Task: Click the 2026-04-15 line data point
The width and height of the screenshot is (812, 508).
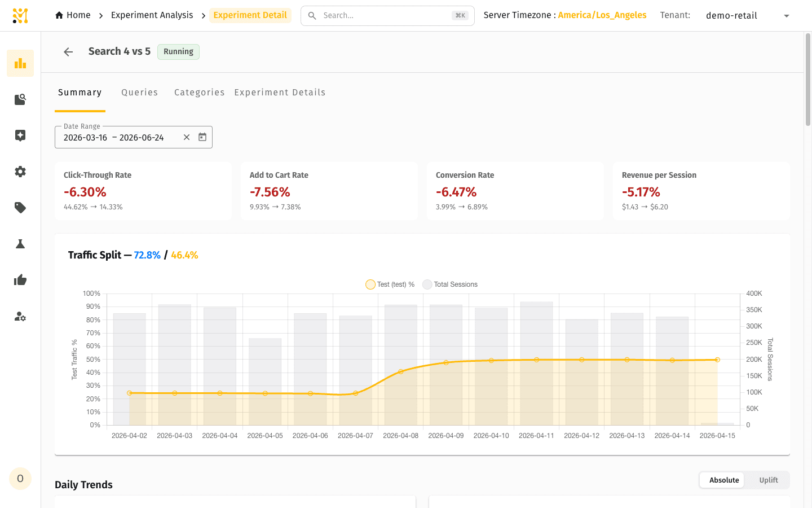Action: point(717,360)
